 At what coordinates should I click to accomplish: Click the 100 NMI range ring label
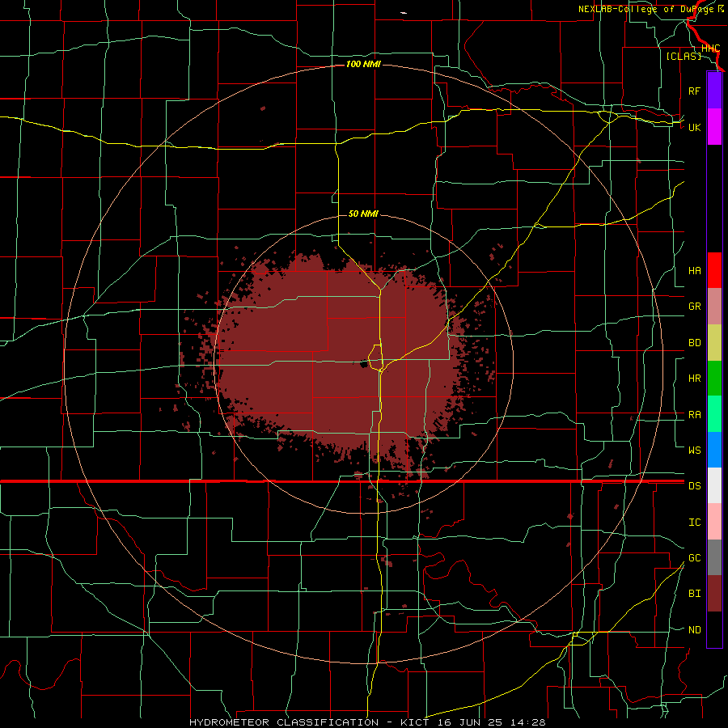tap(363, 64)
